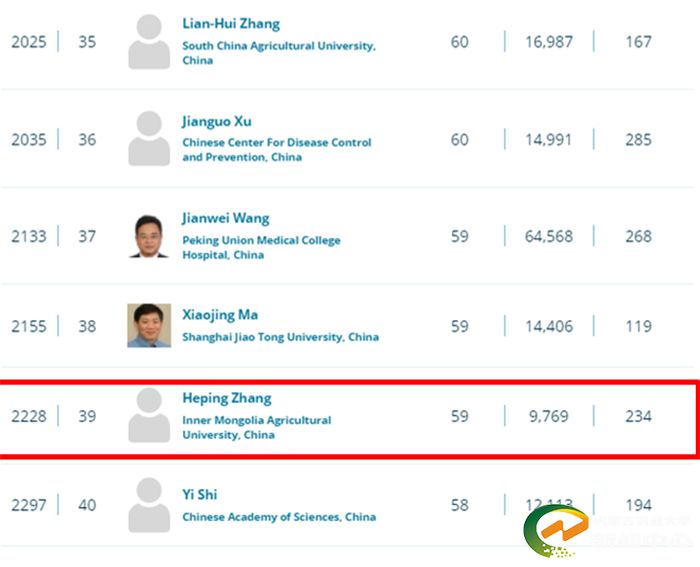Open Jianwei Wang profile name
This screenshot has height=567, width=700.
click(x=225, y=218)
